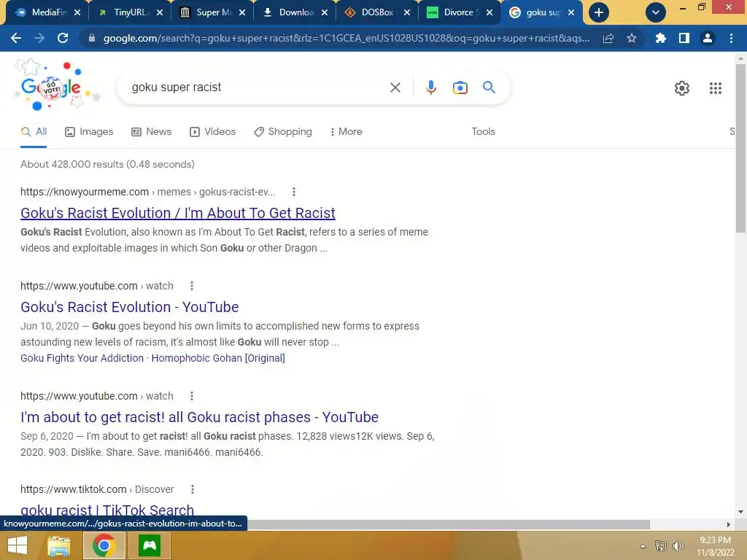Image resolution: width=747 pixels, height=560 pixels.
Task: Open options for Goku's Racist Evolution YouTube result
Action: coord(192,286)
